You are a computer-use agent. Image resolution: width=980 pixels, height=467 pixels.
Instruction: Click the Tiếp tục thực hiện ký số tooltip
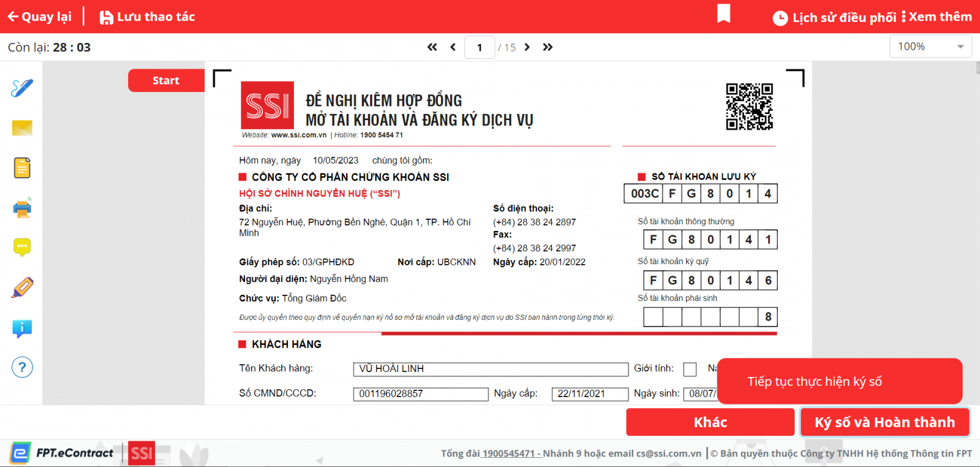[x=840, y=381]
